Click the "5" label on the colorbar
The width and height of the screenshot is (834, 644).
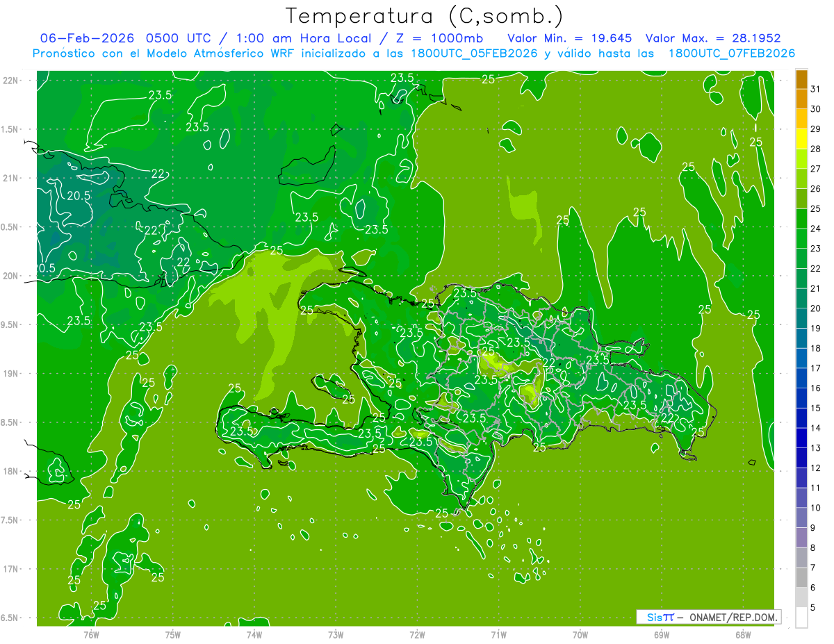click(x=813, y=607)
